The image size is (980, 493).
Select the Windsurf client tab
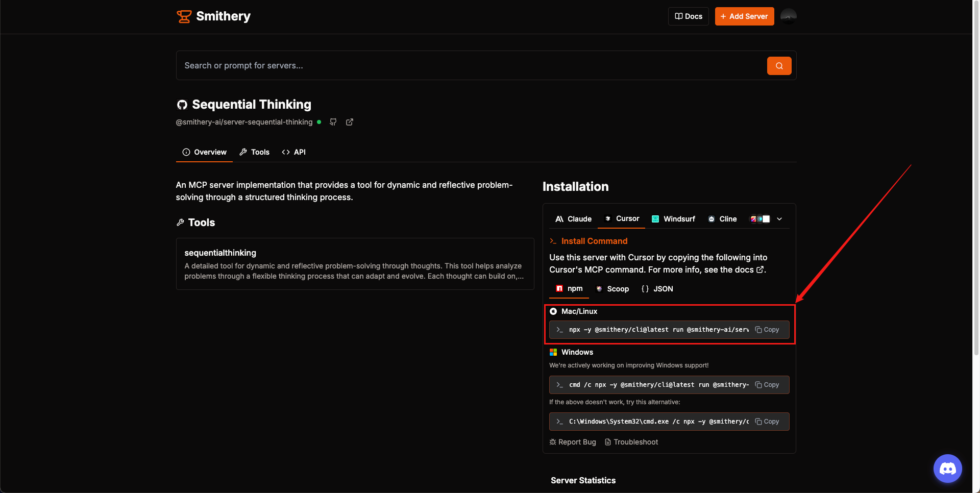(673, 219)
